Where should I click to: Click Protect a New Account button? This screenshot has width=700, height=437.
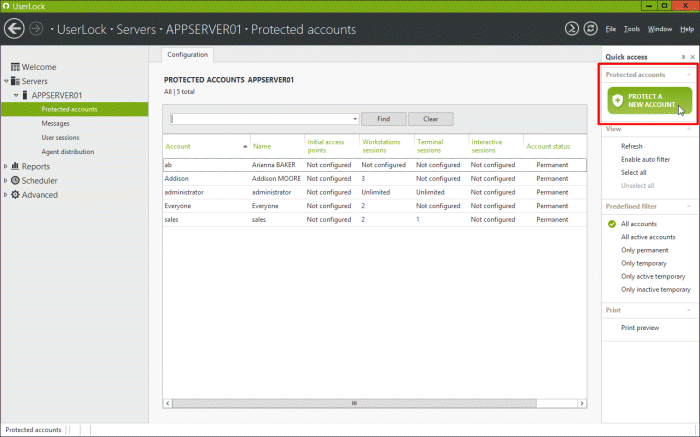[649, 101]
